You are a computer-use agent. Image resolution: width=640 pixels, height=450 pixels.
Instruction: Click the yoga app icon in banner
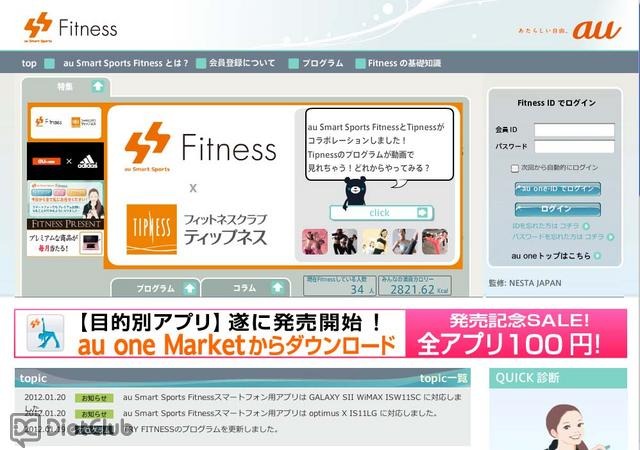45,333
